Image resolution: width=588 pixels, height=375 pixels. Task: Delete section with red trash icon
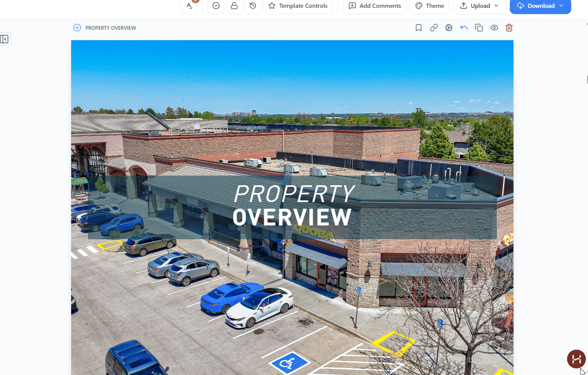point(509,28)
